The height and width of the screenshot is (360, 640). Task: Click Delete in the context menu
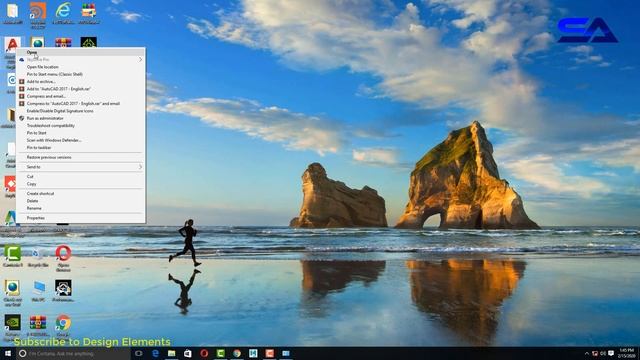(x=80, y=201)
